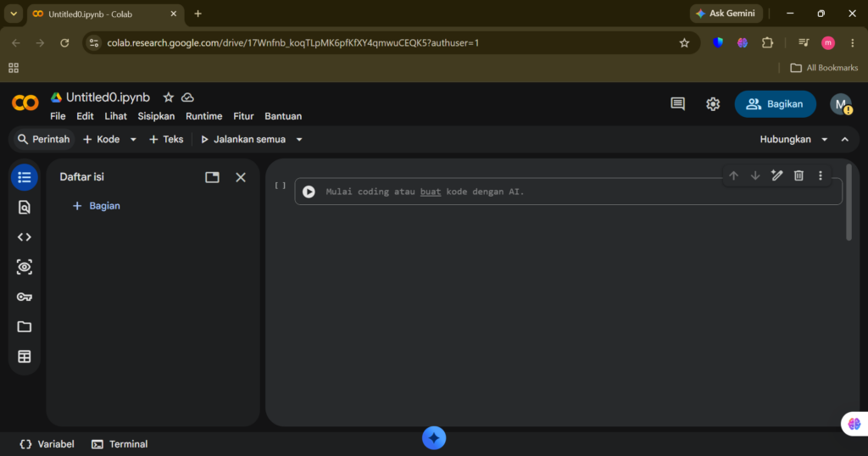Click the notebook title Untitled0.ipynb

(x=108, y=97)
